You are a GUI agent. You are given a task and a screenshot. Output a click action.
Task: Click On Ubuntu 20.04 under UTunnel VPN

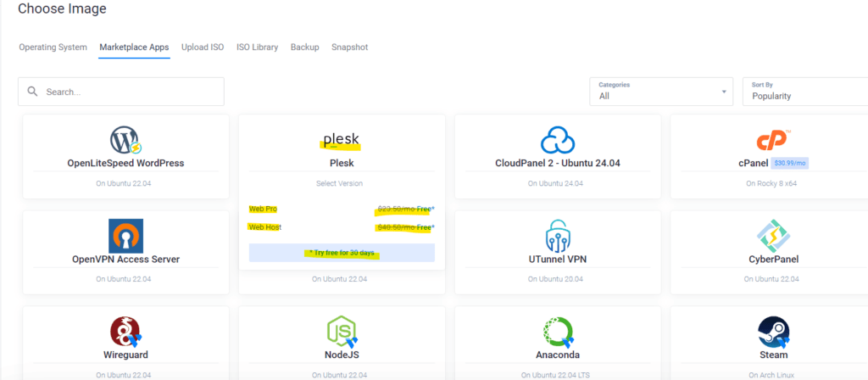(555, 279)
